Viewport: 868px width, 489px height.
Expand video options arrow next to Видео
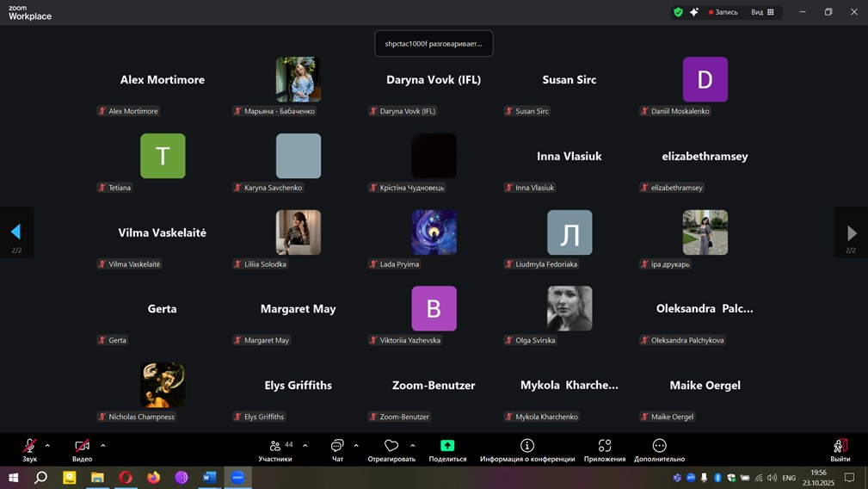pyautogui.click(x=103, y=445)
